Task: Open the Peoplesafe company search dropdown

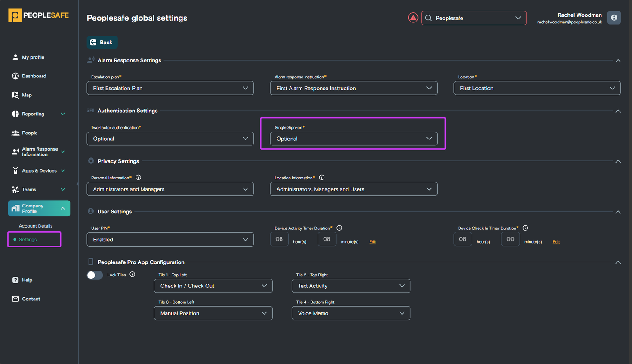Action: (x=474, y=18)
